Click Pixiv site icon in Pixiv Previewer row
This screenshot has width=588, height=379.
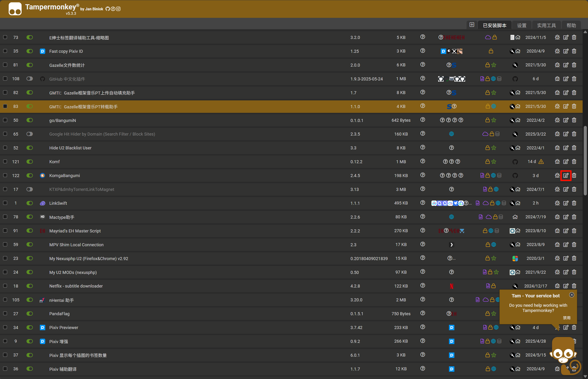click(x=452, y=328)
